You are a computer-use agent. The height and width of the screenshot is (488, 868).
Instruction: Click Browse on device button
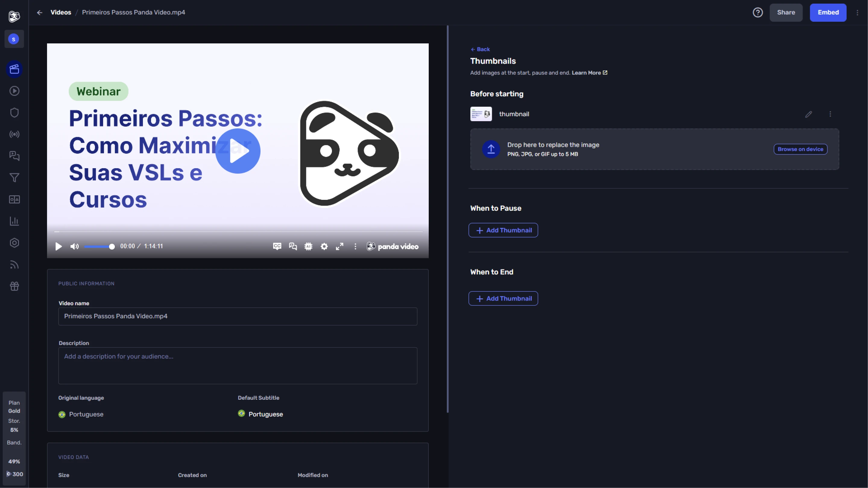tap(800, 149)
